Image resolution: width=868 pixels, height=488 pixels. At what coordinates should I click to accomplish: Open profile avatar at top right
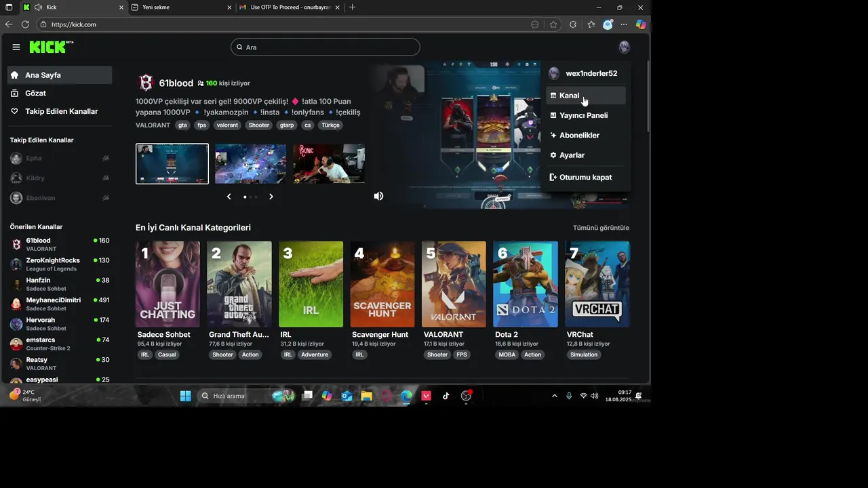click(x=624, y=47)
